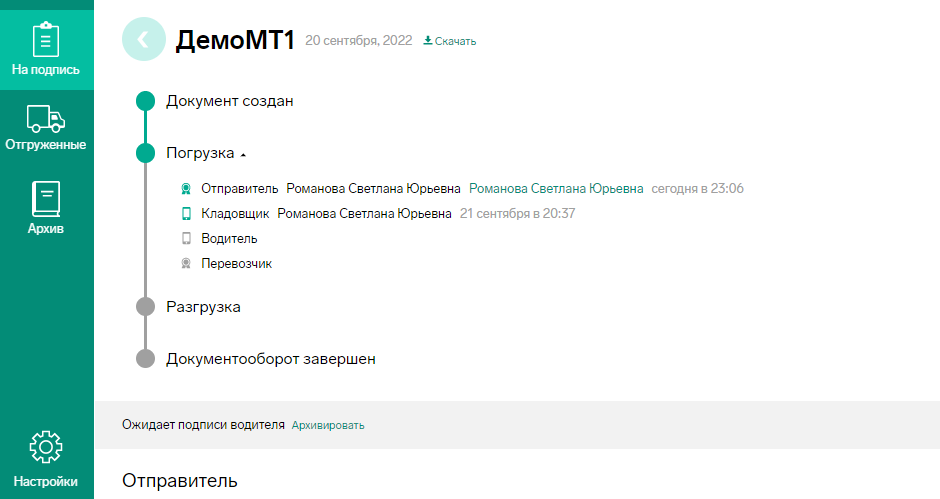This screenshot has width=940, height=499.
Task: Open green Романова Светлана Юрьевна signer link
Action: (x=556, y=189)
